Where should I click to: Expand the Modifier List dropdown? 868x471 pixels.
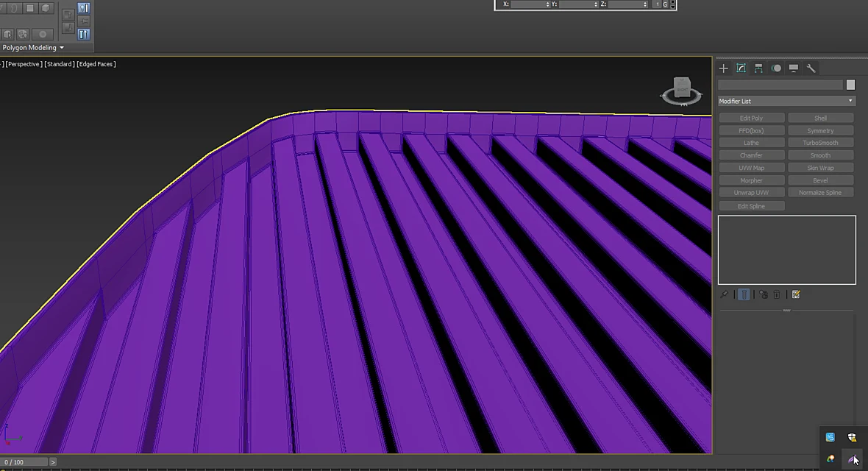[786, 101]
